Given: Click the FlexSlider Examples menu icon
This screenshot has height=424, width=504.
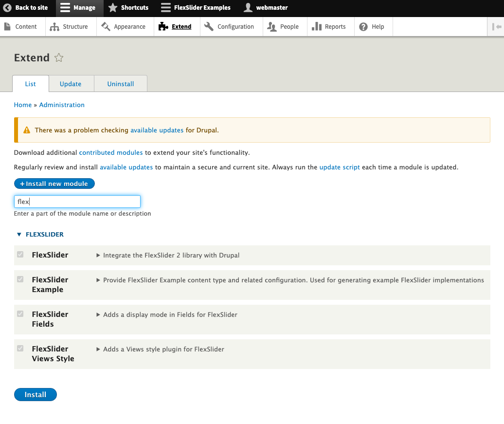Looking at the screenshot, I should coord(166,8).
